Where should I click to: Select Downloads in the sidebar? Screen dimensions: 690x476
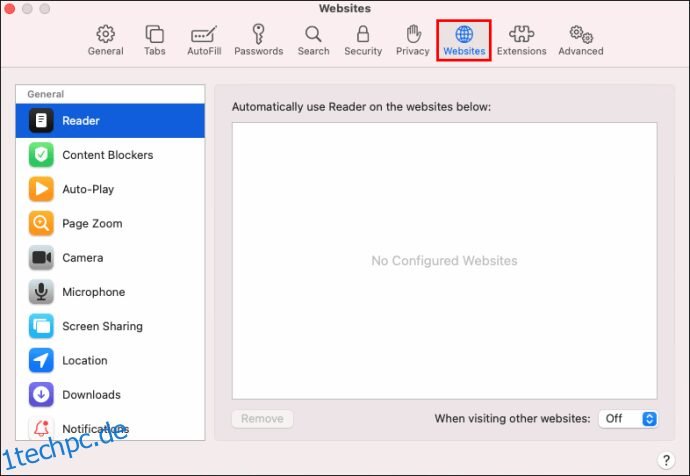click(x=110, y=395)
